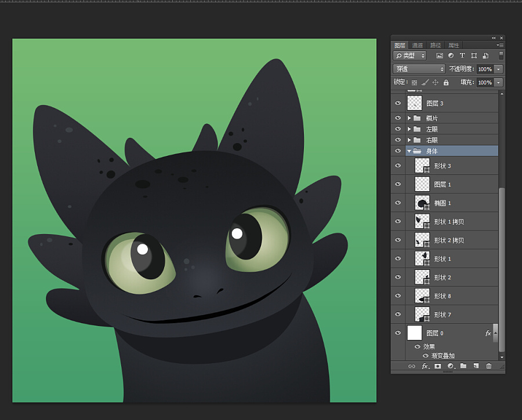Select the 形状 2 拷贝 layer
This screenshot has height=420, width=522.
pyautogui.click(x=452, y=240)
